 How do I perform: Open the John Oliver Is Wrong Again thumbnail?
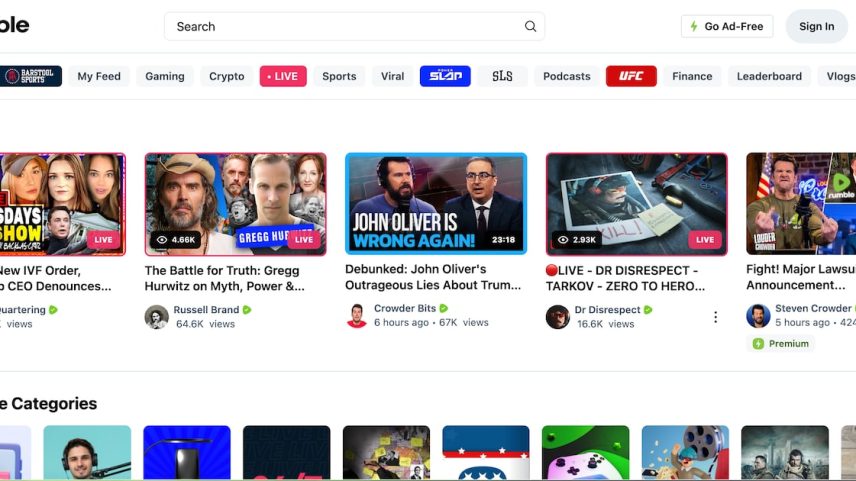click(436, 204)
